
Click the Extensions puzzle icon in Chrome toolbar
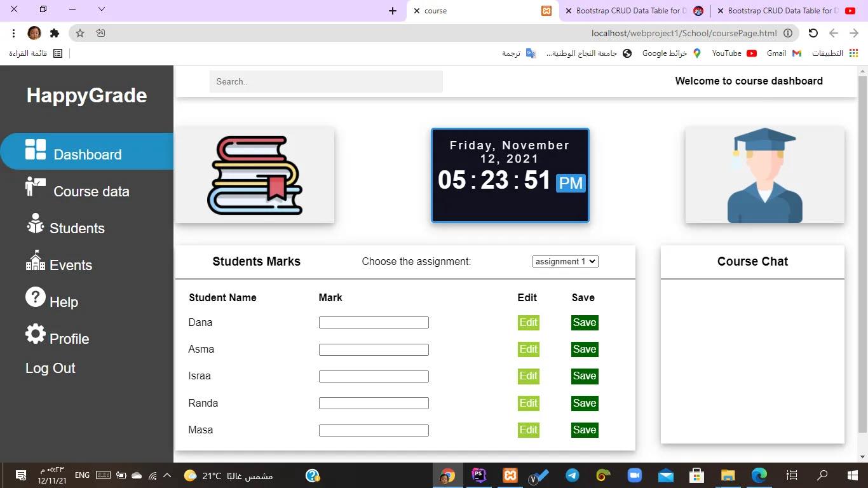[56, 33]
